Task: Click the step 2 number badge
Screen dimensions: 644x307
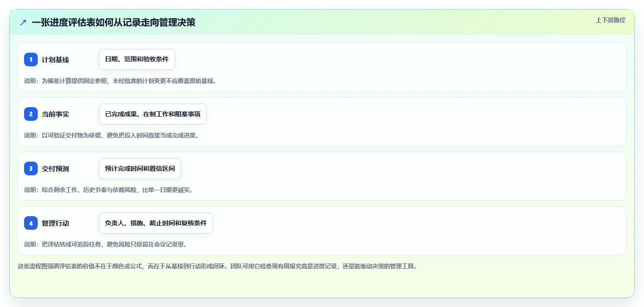Action: (31, 114)
